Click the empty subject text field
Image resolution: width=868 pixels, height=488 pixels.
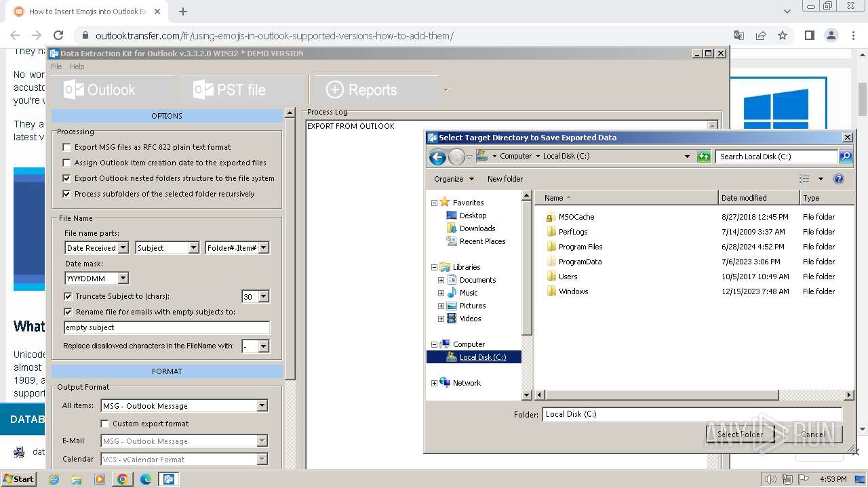pyautogui.click(x=167, y=327)
